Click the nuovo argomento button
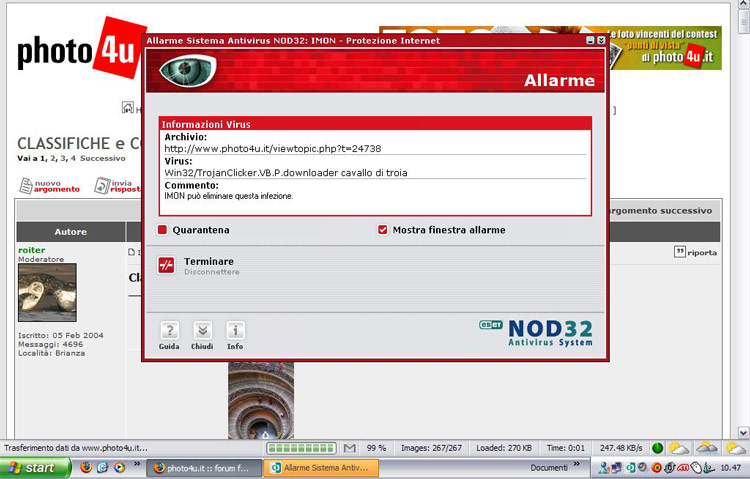750x479 pixels. coord(50,185)
